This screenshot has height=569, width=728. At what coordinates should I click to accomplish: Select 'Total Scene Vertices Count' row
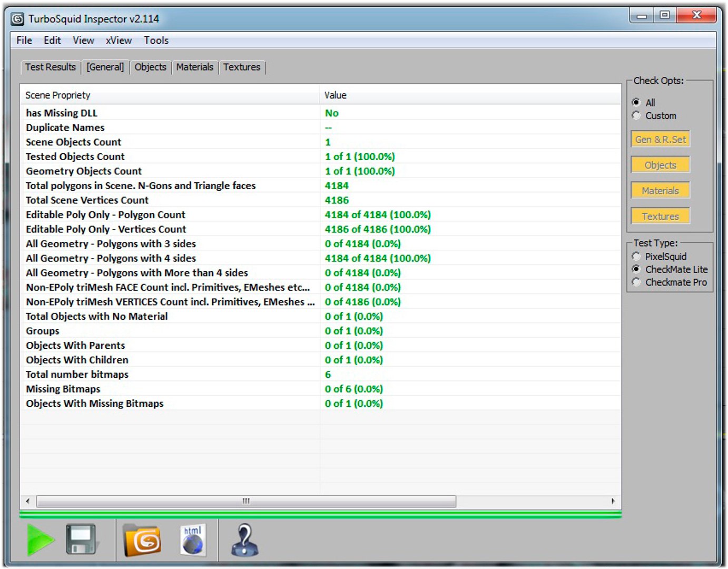[320, 200]
